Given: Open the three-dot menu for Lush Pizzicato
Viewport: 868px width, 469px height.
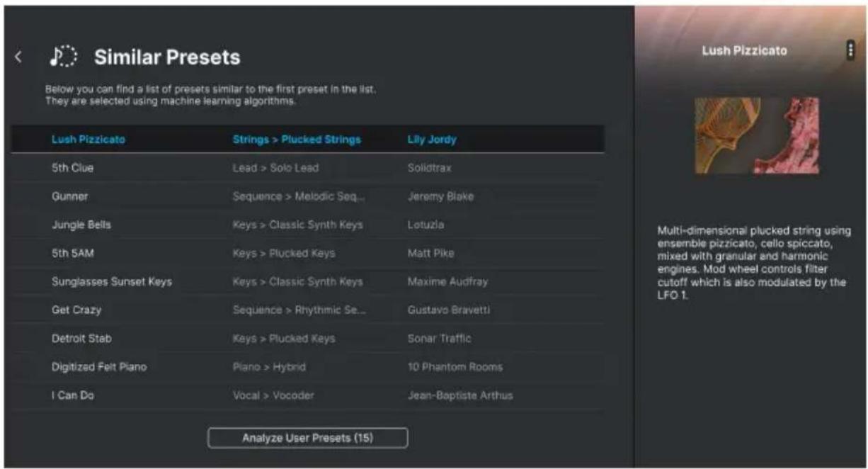Looking at the screenshot, I should point(850,50).
